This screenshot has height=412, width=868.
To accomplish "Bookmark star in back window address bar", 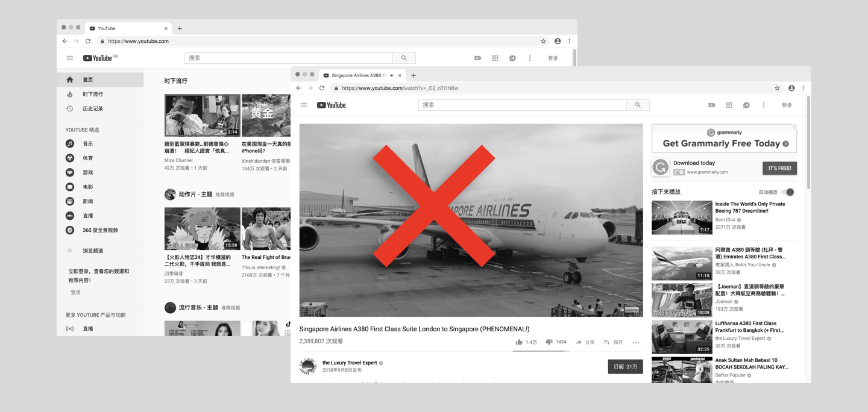I will tap(543, 41).
